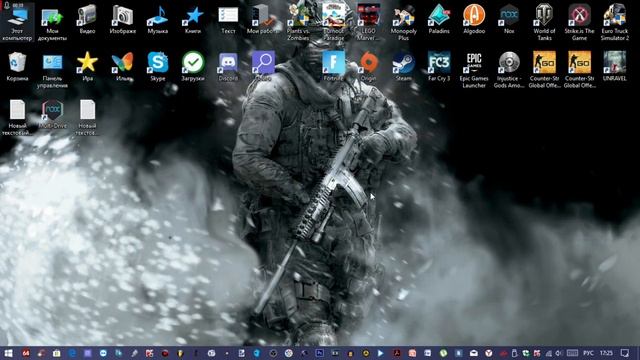Open Photoshop from the taskbar
Screen dimensions: 640x360
[320, 353]
